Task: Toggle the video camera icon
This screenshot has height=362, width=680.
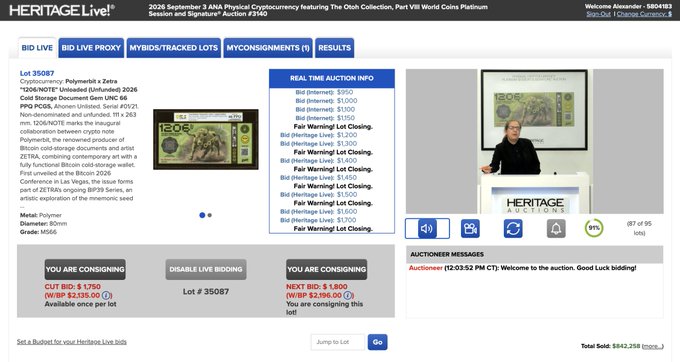Action: (470, 228)
